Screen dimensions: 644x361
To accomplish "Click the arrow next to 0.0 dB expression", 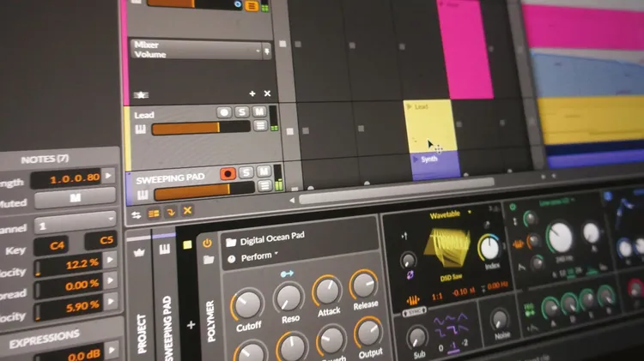I will pos(112,350).
